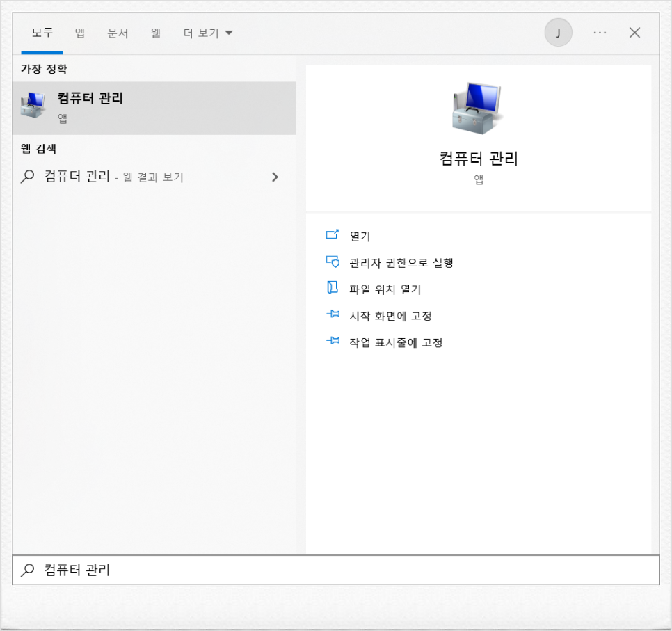Image resolution: width=672 pixels, height=631 pixels.
Task: Click the magnifier icon in the search box
Action: coord(27,570)
